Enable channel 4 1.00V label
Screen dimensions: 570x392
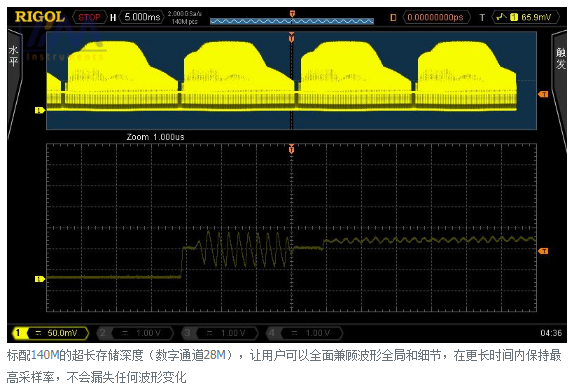305,333
